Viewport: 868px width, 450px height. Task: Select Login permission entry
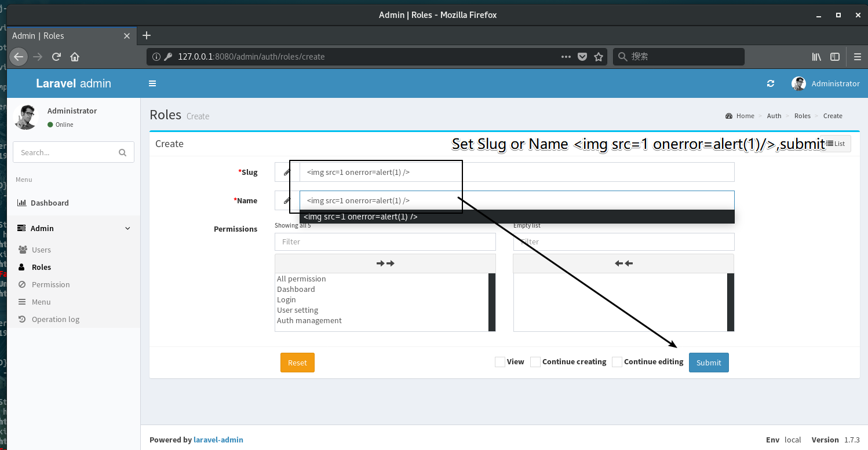(x=286, y=299)
